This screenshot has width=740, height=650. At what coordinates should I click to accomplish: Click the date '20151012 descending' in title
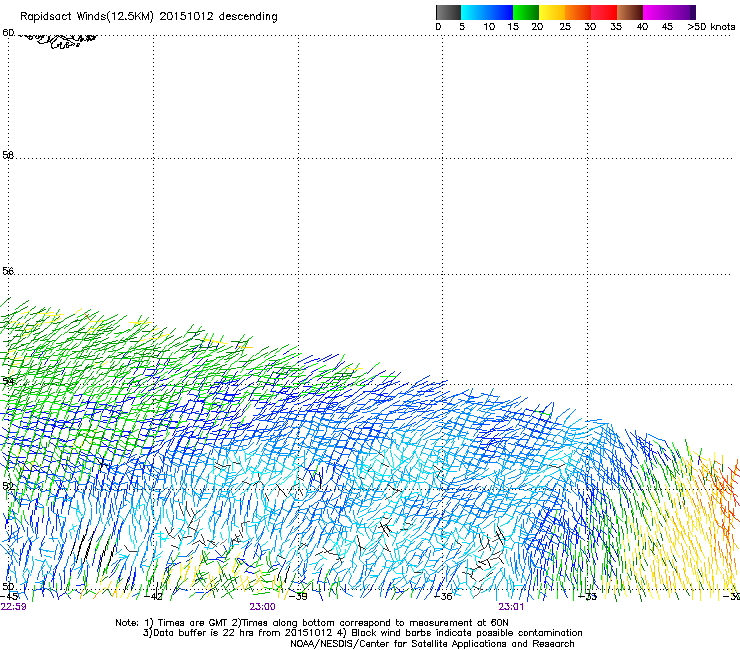pos(219,17)
